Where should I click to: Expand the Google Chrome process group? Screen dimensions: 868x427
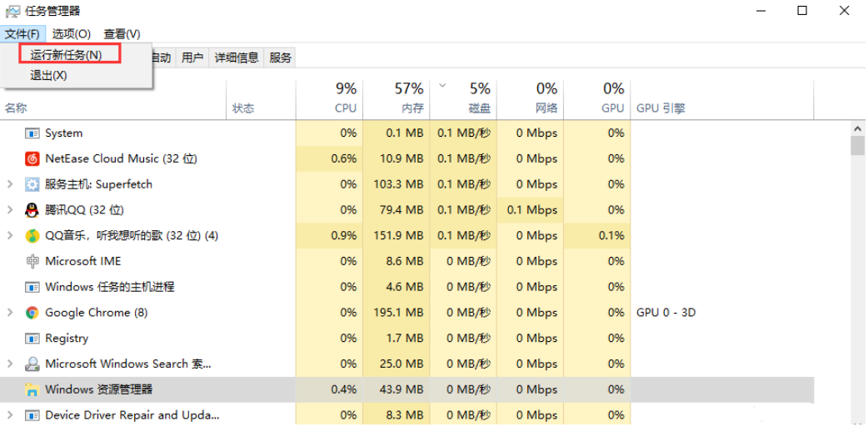pos(10,313)
